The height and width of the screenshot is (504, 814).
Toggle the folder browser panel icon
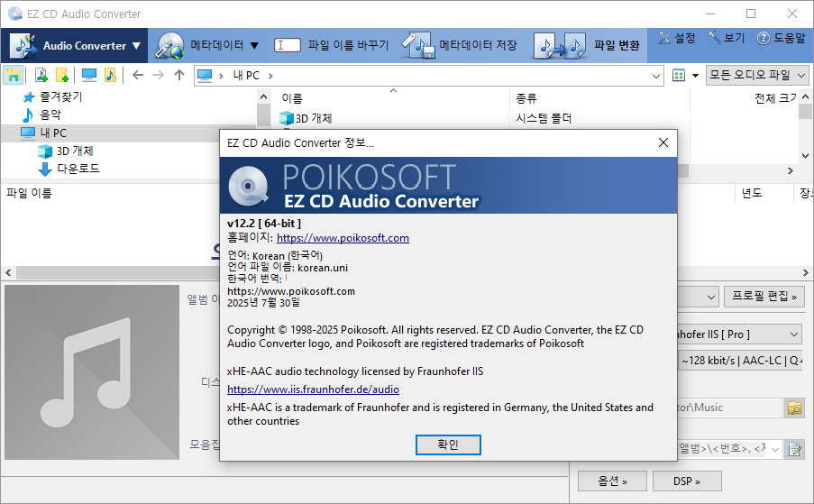pyautogui.click(x=13, y=75)
